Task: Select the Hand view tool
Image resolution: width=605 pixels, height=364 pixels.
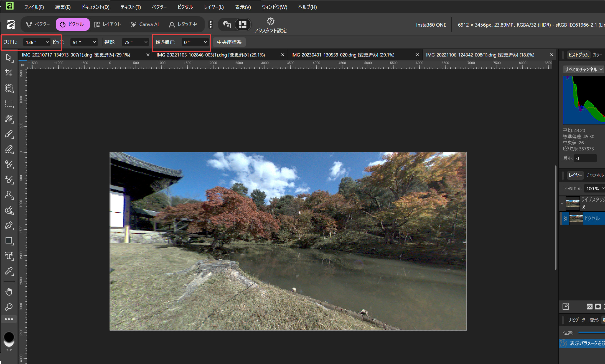Action: 9,292
